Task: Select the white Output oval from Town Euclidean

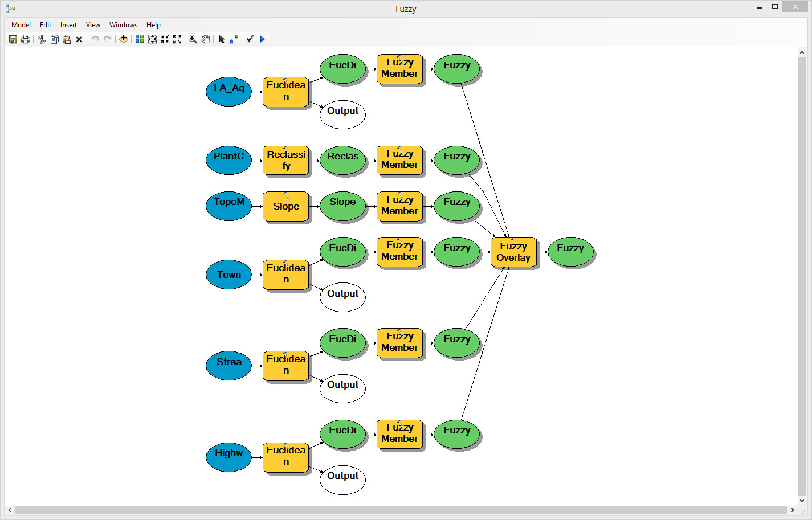Action: click(342, 297)
